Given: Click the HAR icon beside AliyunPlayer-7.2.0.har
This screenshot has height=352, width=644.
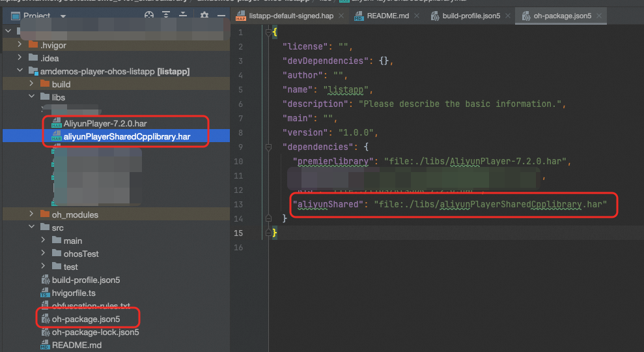Looking at the screenshot, I should 56,123.
